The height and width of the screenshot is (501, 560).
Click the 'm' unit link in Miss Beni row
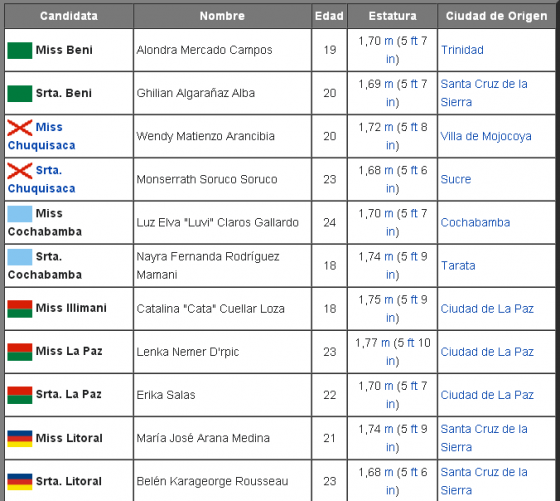coord(389,41)
